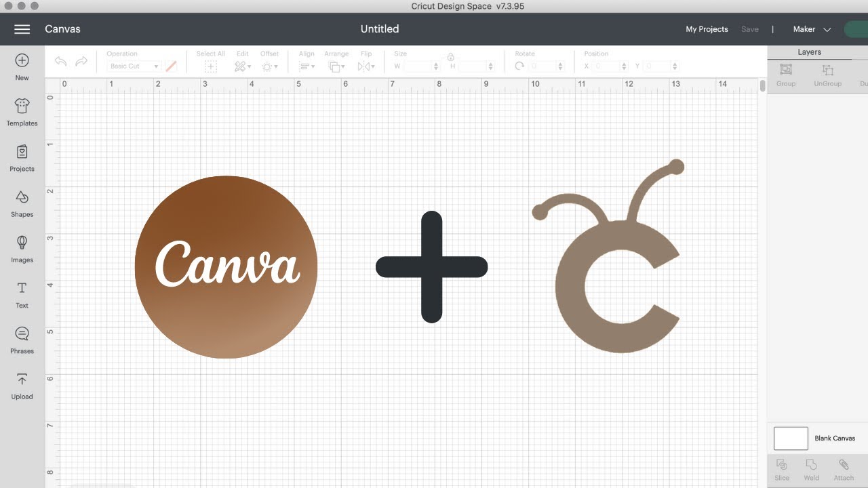
Task: Open the Offset tool
Action: [x=269, y=66]
